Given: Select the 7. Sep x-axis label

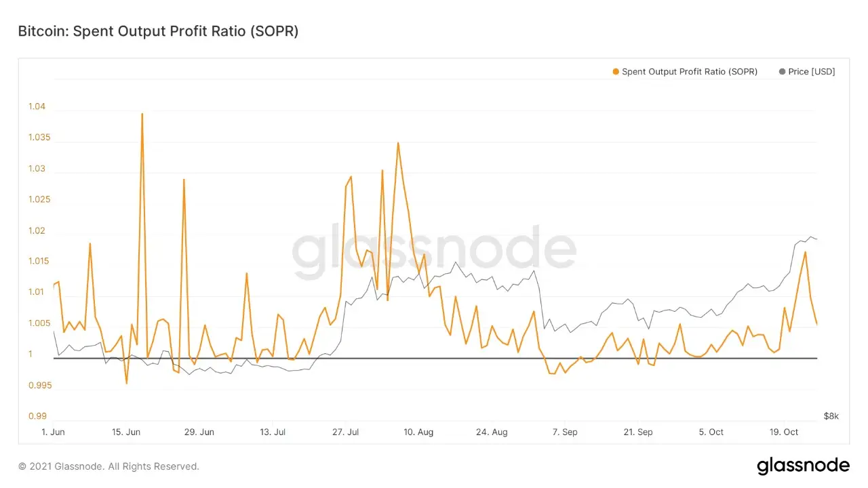Looking at the screenshot, I should (565, 432).
